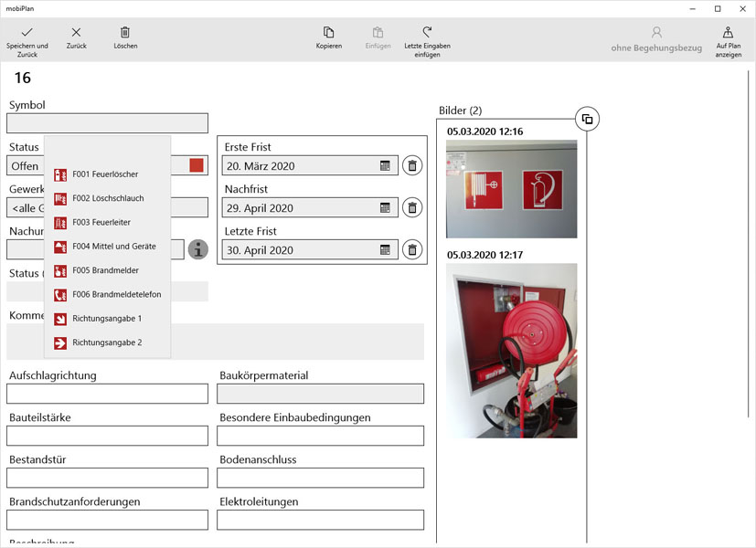This screenshot has height=548, width=756.
Task: Delete the Erste Frist date
Action: coord(412,165)
